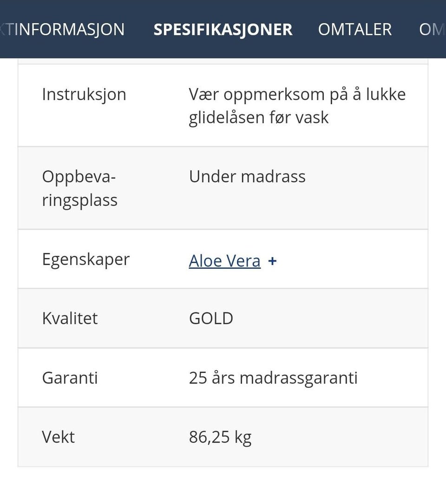Select the cut-off tab right of OMTALER
The image size is (446, 504).
pos(432,30)
